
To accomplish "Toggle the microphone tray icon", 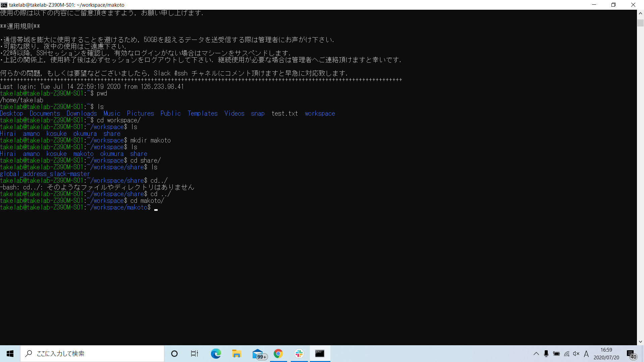I will click(x=546, y=354).
